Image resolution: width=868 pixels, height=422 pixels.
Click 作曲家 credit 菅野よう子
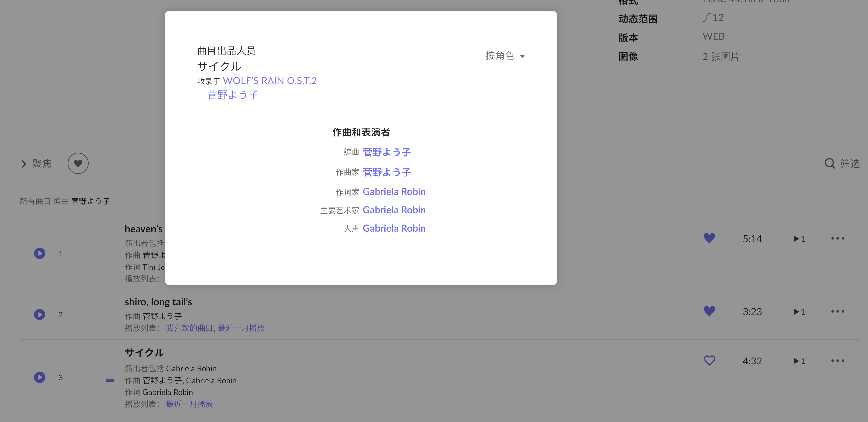[x=387, y=172]
